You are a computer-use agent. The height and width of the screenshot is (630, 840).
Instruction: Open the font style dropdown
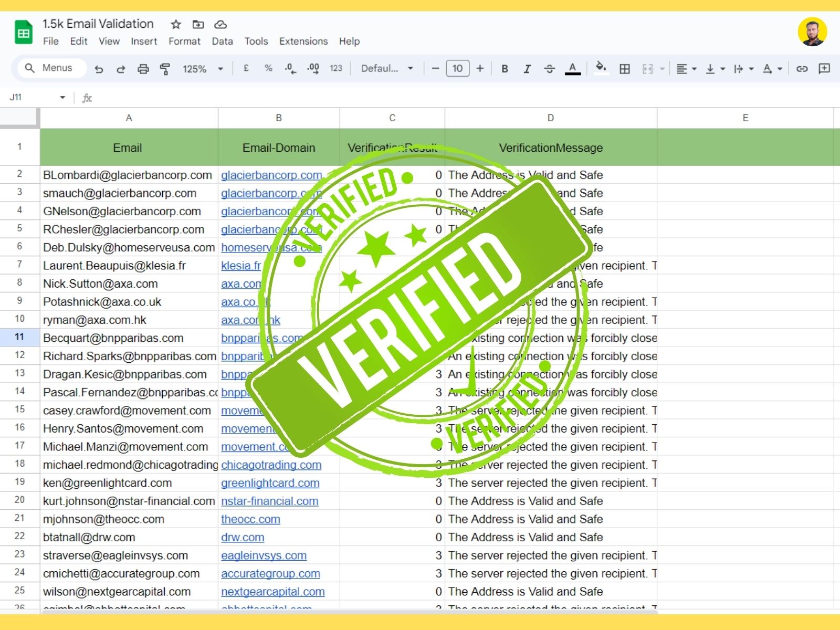pyautogui.click(x=385, y=68)
